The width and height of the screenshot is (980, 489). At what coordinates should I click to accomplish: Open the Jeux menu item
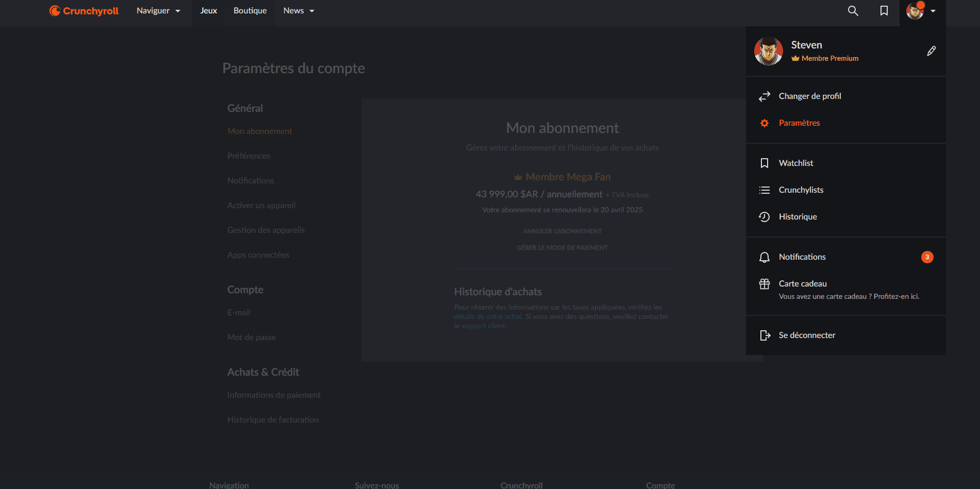tap(209, 11)
